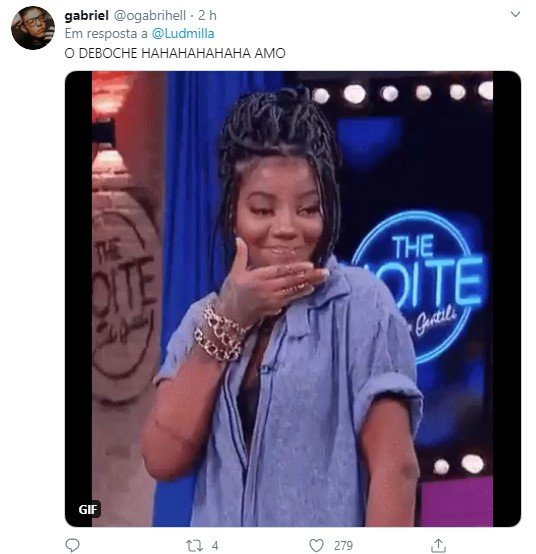Click the reply speech bubble icon
Screen dimensions: 536x554
[73, 545]
